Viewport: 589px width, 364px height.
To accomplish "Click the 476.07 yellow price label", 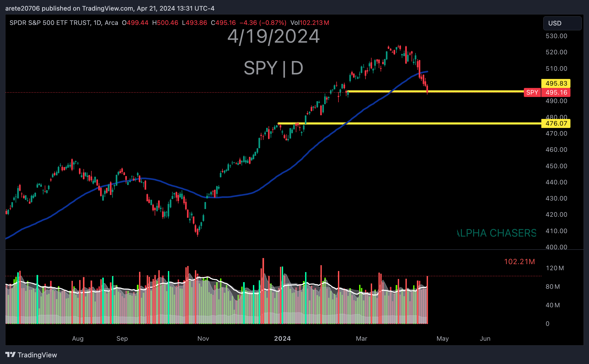I will [556, 123].
